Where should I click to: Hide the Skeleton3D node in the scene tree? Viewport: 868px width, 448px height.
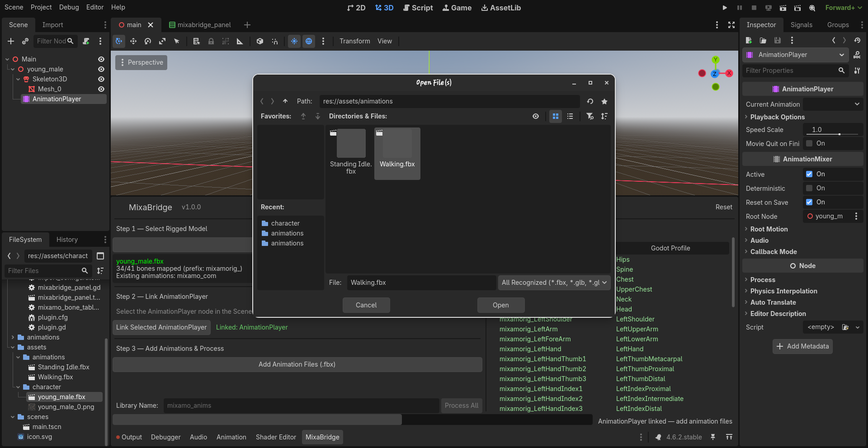coord(101,79)
